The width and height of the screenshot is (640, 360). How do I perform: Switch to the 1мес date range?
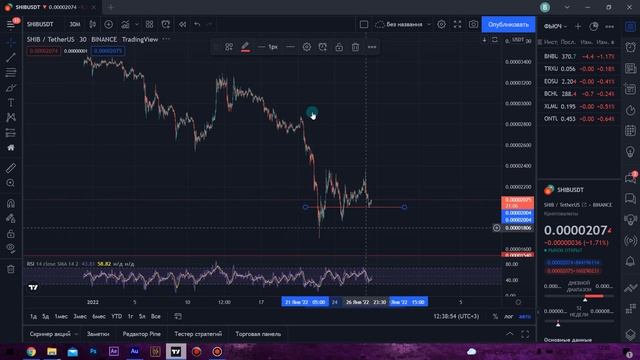point(61,316)
